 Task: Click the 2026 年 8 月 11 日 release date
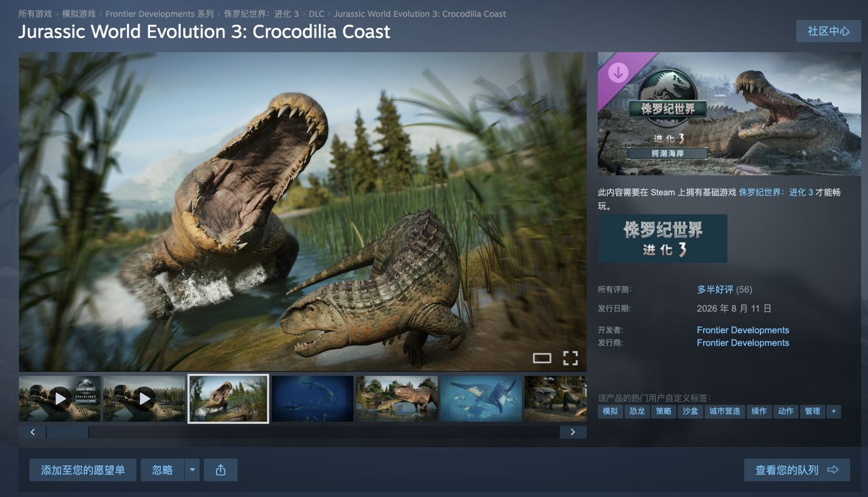coord(734,308)
